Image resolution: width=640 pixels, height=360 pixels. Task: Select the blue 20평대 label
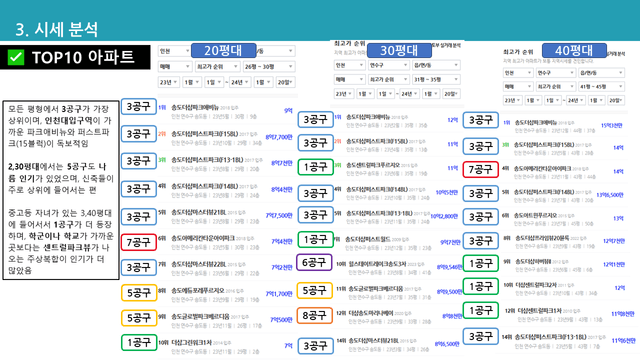point(224,51)
